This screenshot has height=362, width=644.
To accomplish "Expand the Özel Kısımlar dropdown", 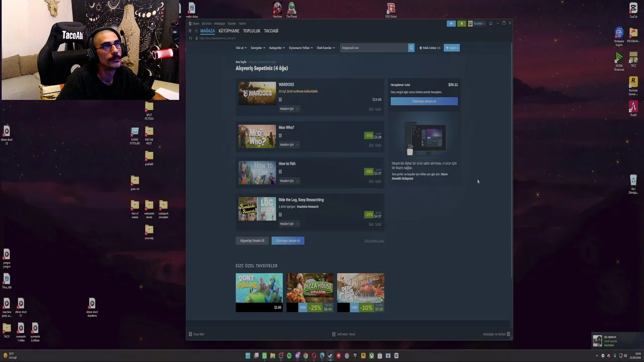I will [326, 48].
